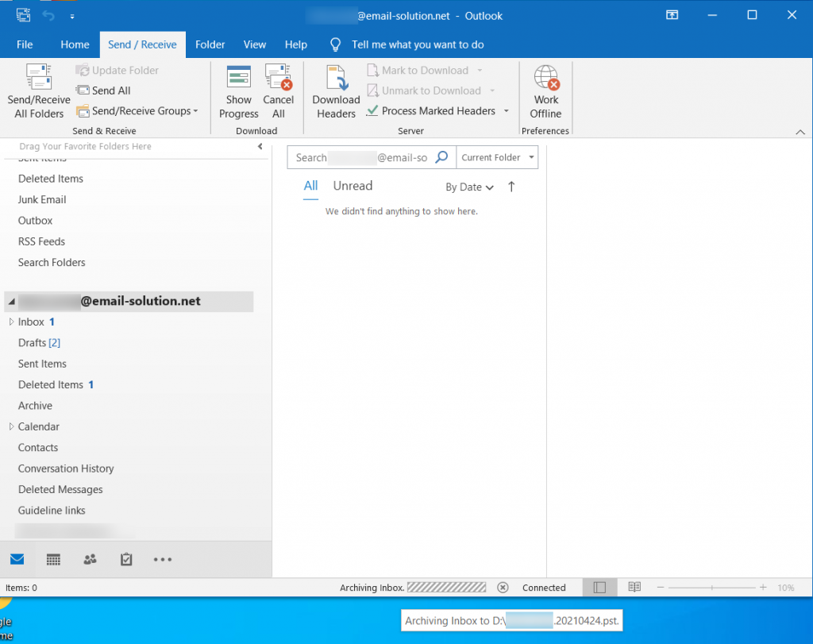Open Guideline links folder

pyautogui.click(x=52, y=511)
